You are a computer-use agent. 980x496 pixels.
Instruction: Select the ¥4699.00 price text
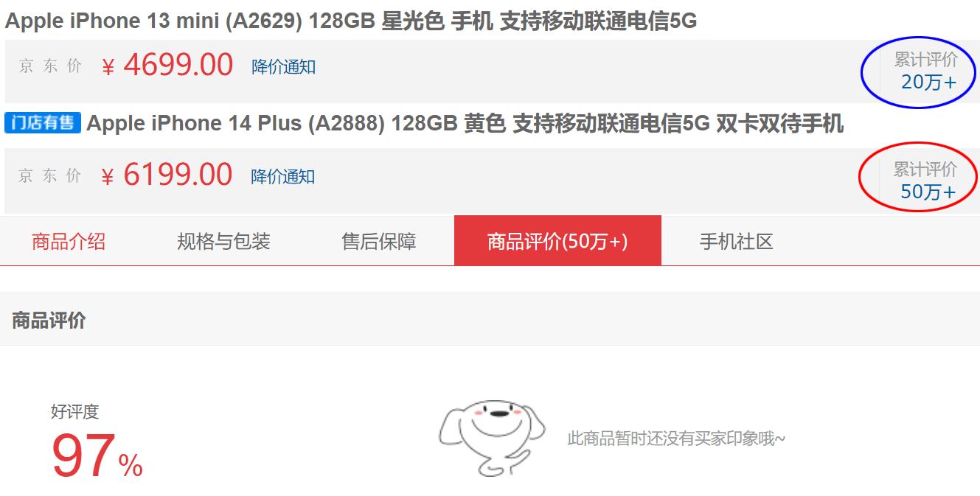pos(167,66)
